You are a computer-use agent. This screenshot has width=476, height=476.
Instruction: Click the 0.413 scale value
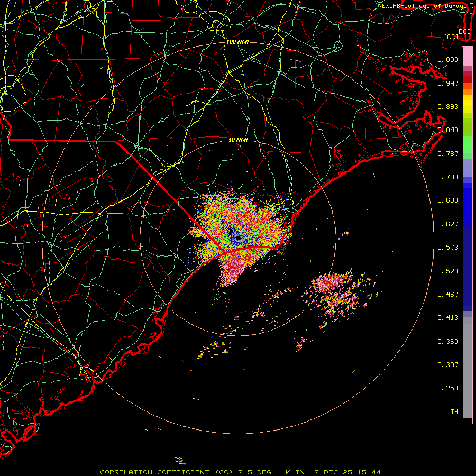(x=448, y=318)
